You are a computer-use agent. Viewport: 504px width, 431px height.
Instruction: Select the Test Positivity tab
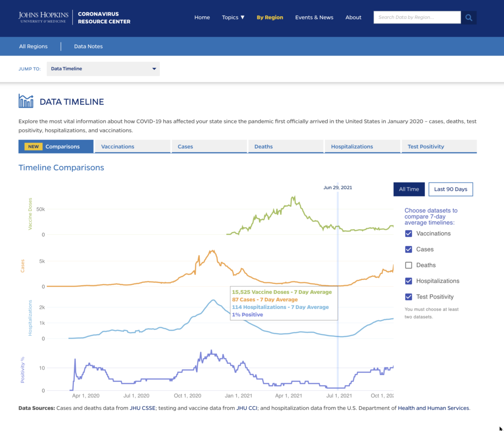[439, 147]
